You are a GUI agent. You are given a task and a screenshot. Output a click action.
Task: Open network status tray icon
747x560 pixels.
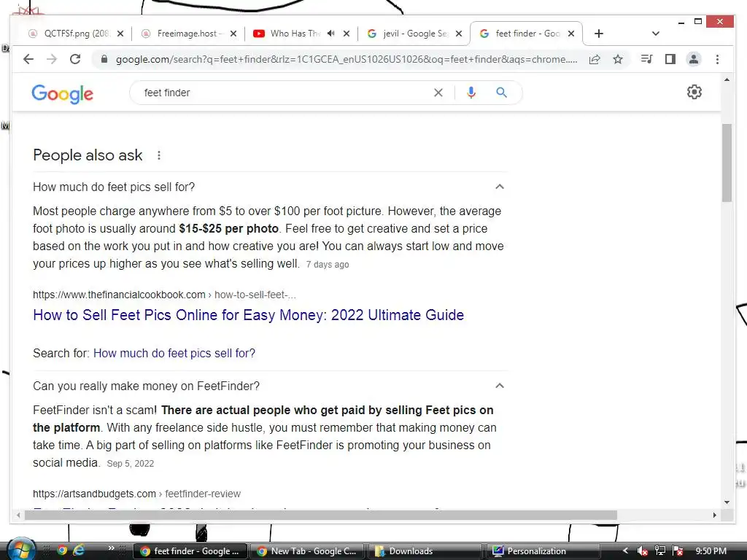coord(659,551)
